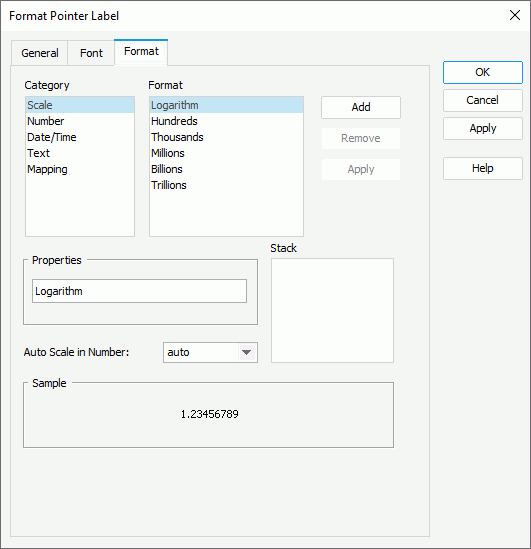The width and height of the screenshot is (531, 549).
Task: Choose Scale in Category list
Action: coord(80,105)
